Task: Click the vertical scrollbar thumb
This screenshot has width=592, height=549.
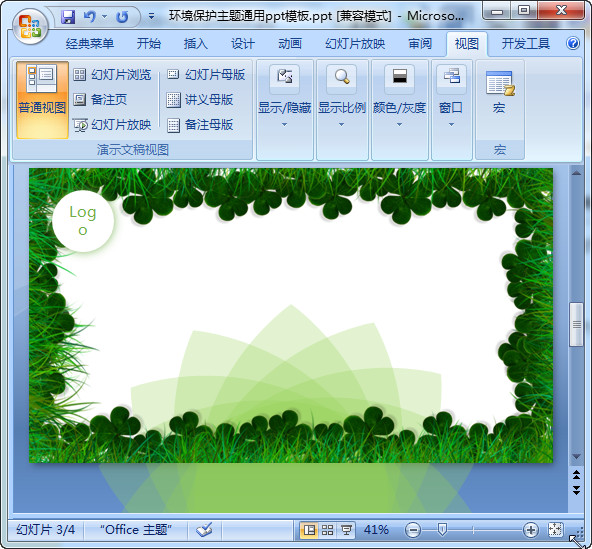Action: (x=576, y=324)
